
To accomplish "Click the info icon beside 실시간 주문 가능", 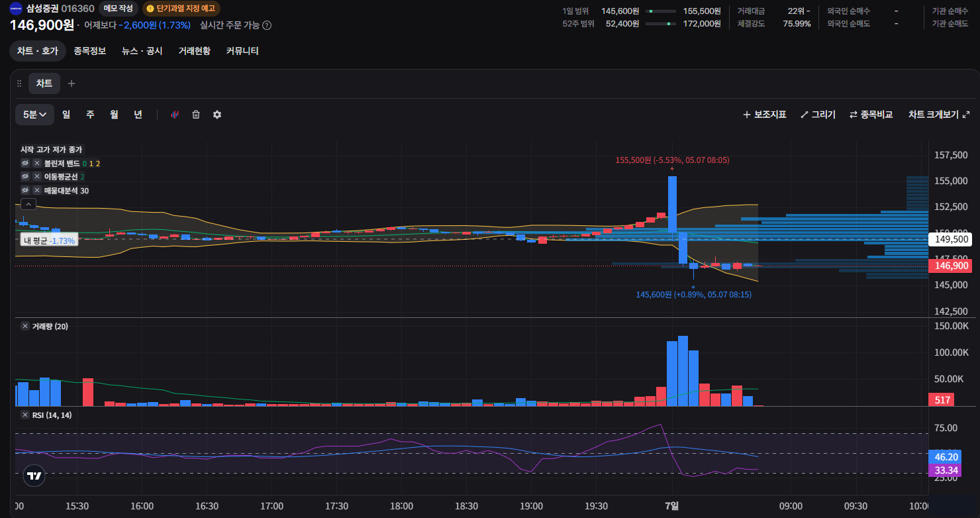I will tap(267, 25).
